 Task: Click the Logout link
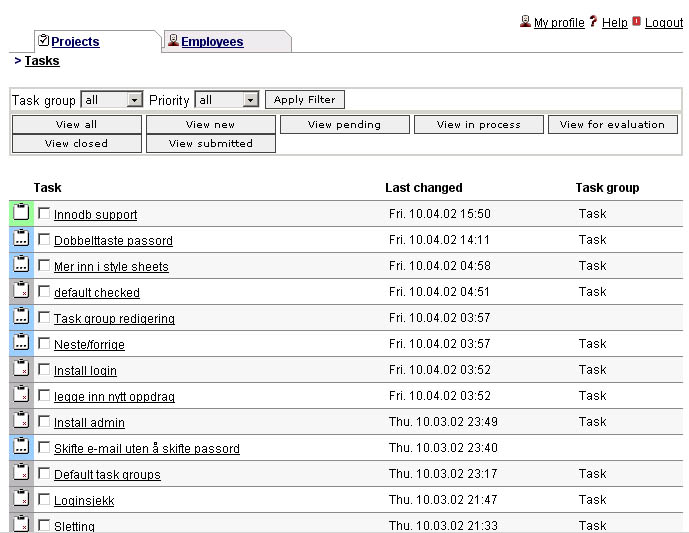pyautogui.click(x=664, y=22)
